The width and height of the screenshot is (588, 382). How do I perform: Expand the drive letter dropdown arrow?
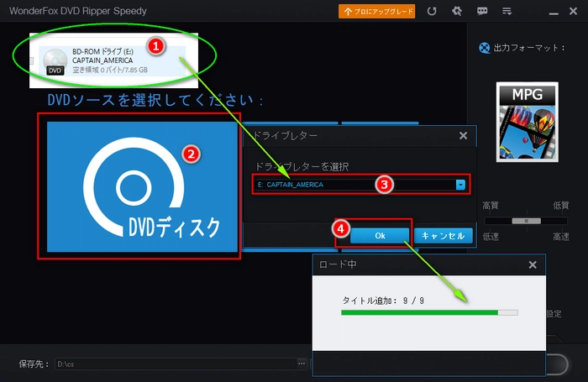pyautogui.click(x=460, y=184)
